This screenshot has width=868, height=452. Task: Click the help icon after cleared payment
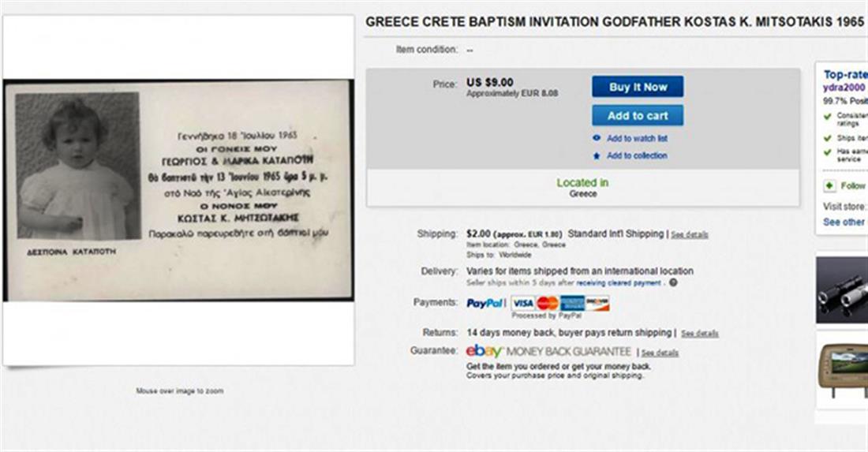click(673, 282)
